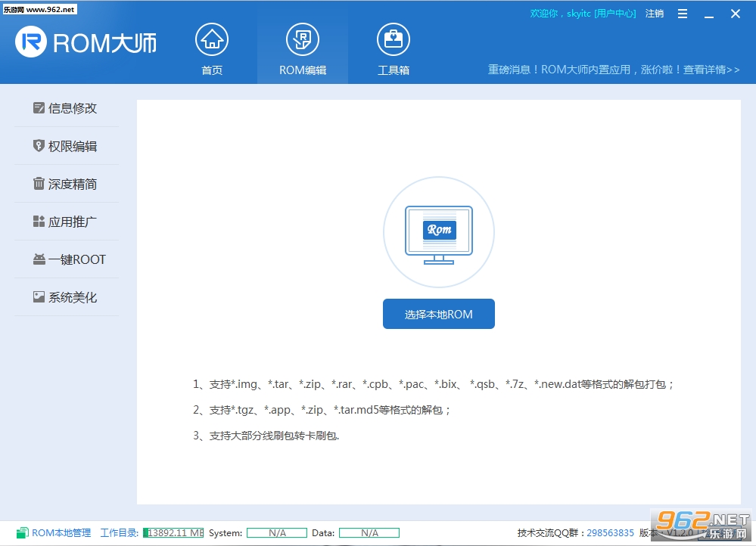Open the 工具箱 toolbox icon

coord(393,39)
